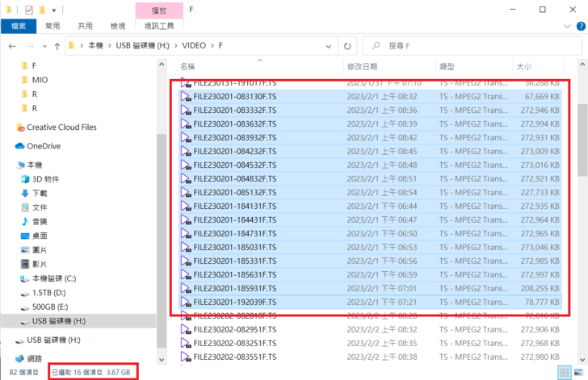588x380 pixels.
Task: Go back with the left arrow
Action: click(12, 46)
